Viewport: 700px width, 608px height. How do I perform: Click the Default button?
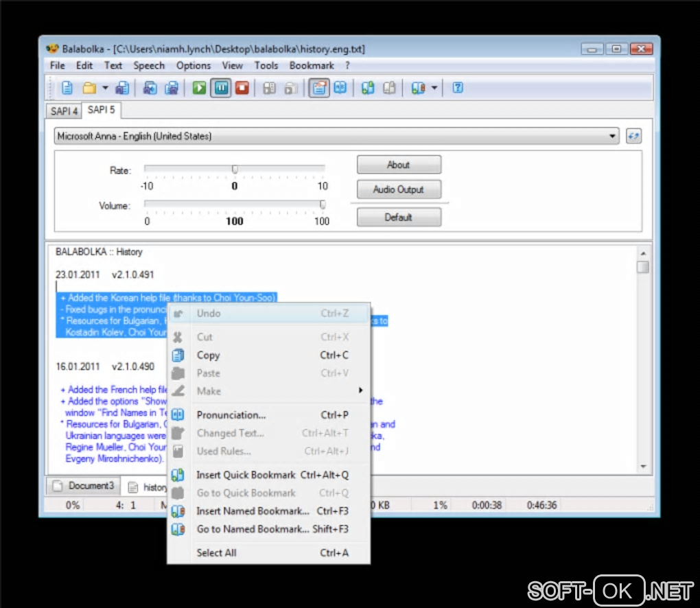(399, 218)
